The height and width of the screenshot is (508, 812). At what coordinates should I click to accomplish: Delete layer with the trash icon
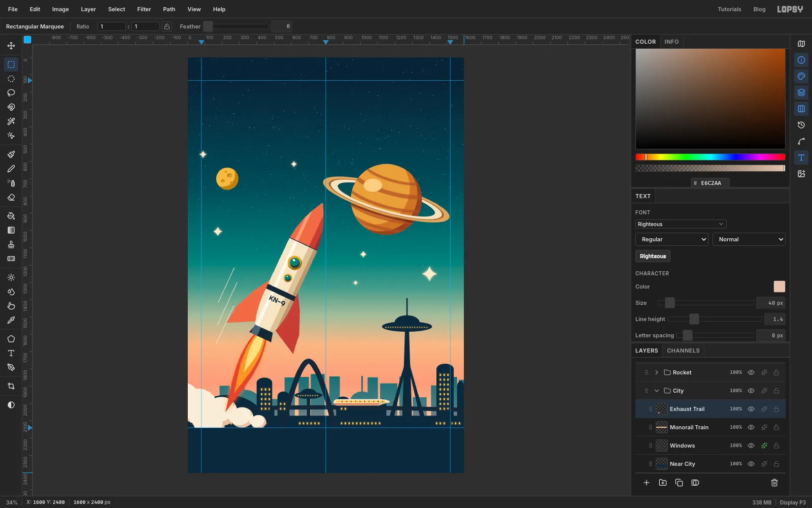coord(774,483)
